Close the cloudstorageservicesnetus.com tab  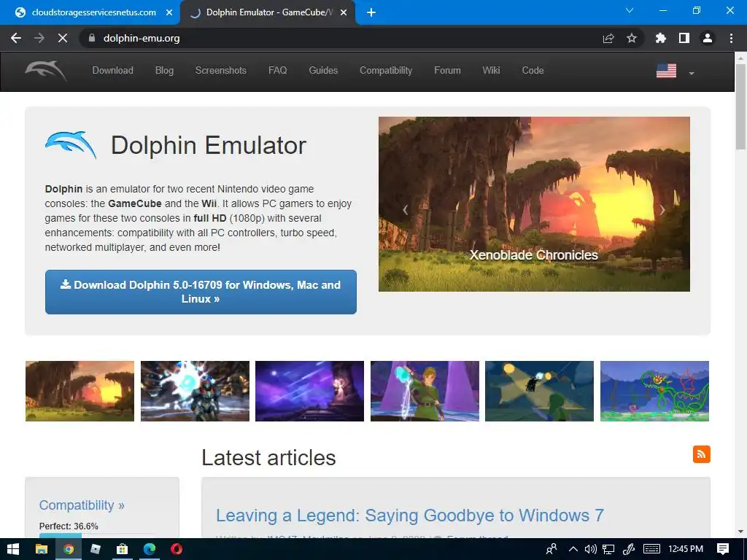(x=169, y=12)
